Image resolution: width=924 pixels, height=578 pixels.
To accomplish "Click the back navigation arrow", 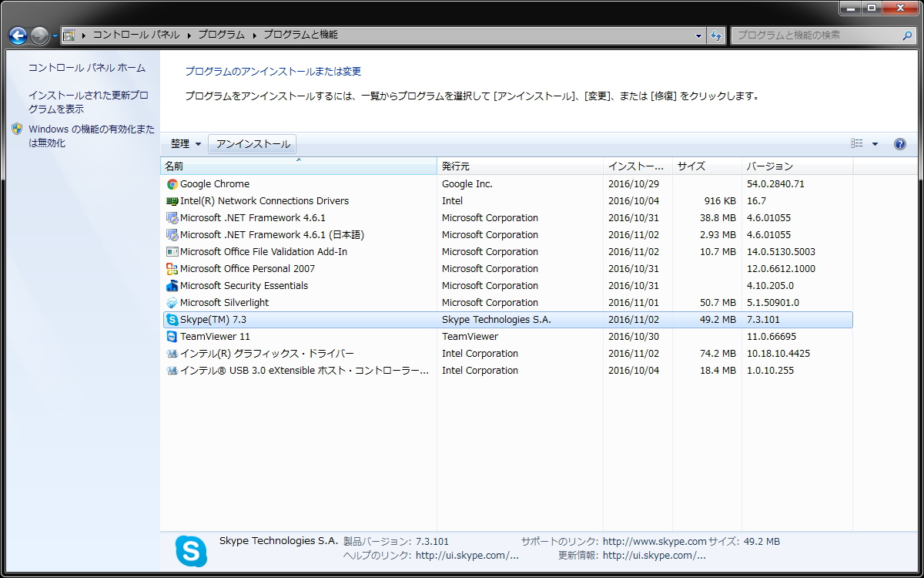I will (x=18, y=35).
